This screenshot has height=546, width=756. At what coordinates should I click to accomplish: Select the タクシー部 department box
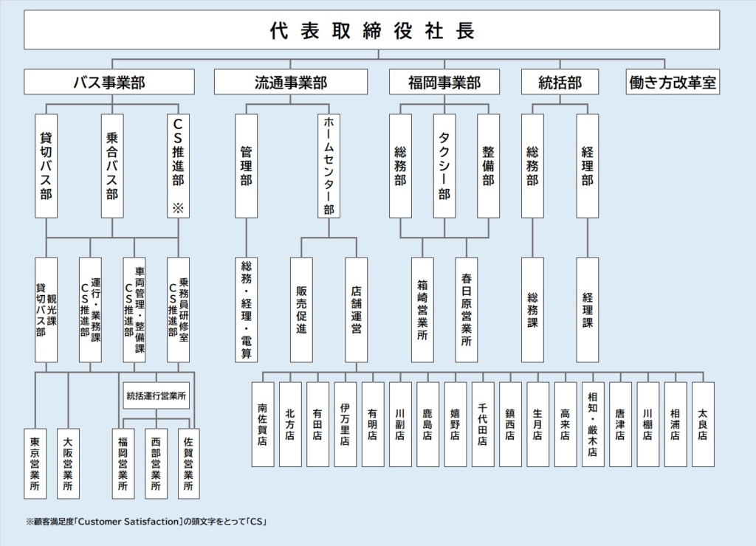pos(444,166)
